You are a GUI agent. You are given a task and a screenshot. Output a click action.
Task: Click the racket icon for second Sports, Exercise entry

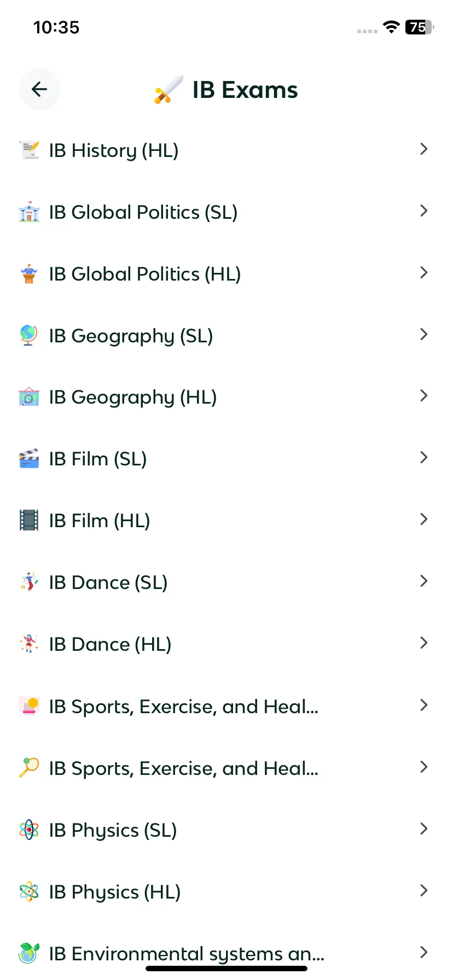click(29, 768)
